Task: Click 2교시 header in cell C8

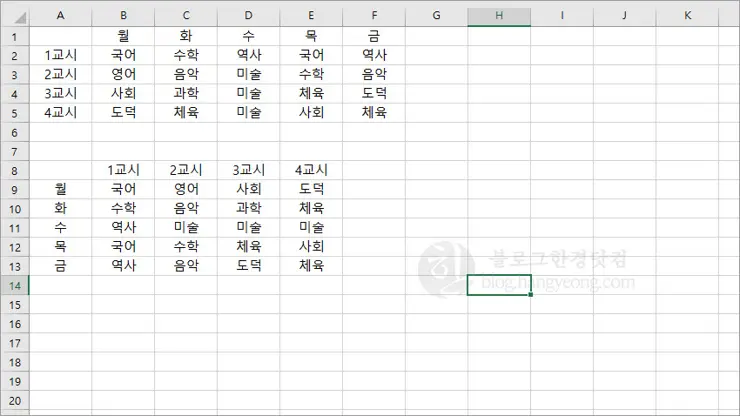Action: 186,170
